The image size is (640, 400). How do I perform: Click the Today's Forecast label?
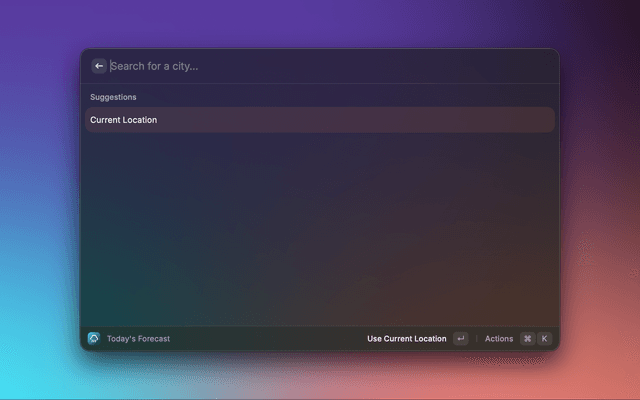coord(138,339)
